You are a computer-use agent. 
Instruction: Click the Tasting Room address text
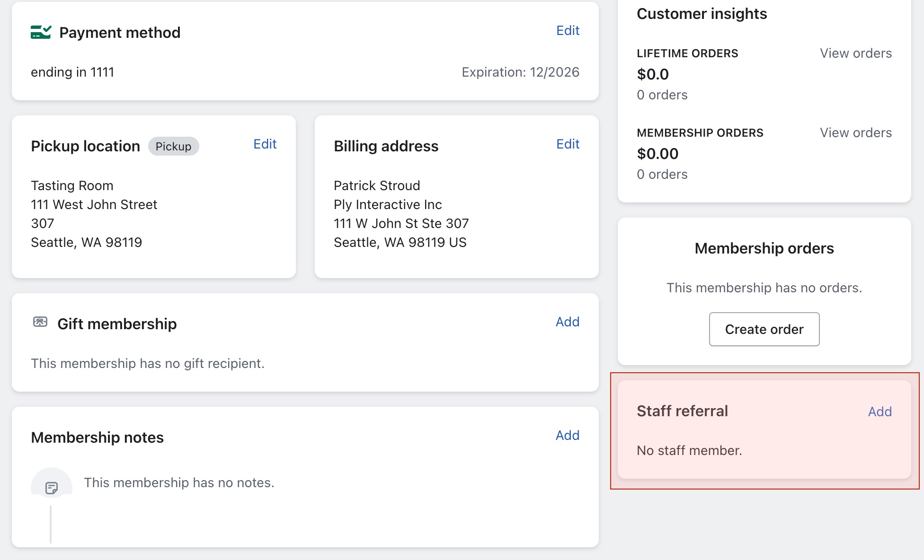(x=72, y=186)
